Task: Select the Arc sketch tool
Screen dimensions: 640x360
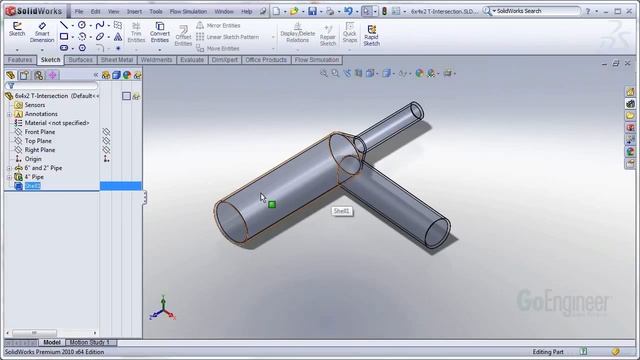Action: [x=82, y=37]
